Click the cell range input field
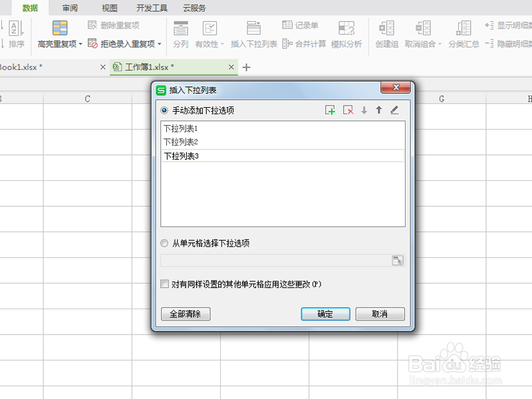Viewport: 532px width, 399px height. (x=276, y=261)
